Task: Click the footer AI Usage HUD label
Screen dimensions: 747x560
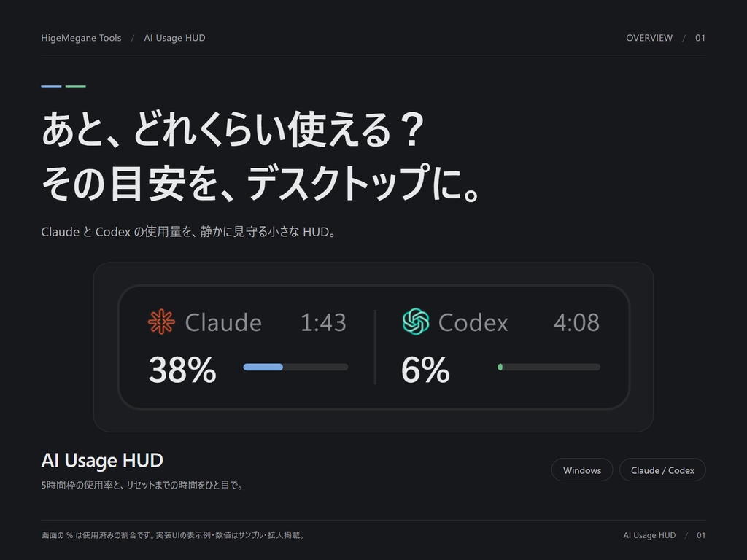Action: 649,535
